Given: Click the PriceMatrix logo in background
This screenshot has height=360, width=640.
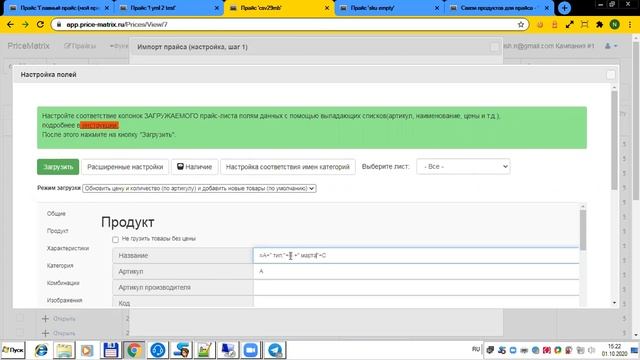Looking at the screenshot, I should [29, 46].
